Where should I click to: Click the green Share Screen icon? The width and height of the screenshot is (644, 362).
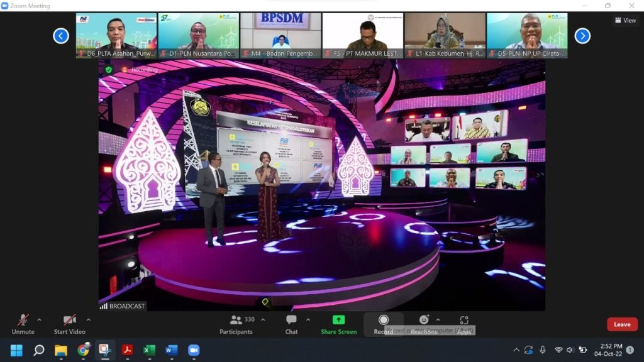(338, 320)
